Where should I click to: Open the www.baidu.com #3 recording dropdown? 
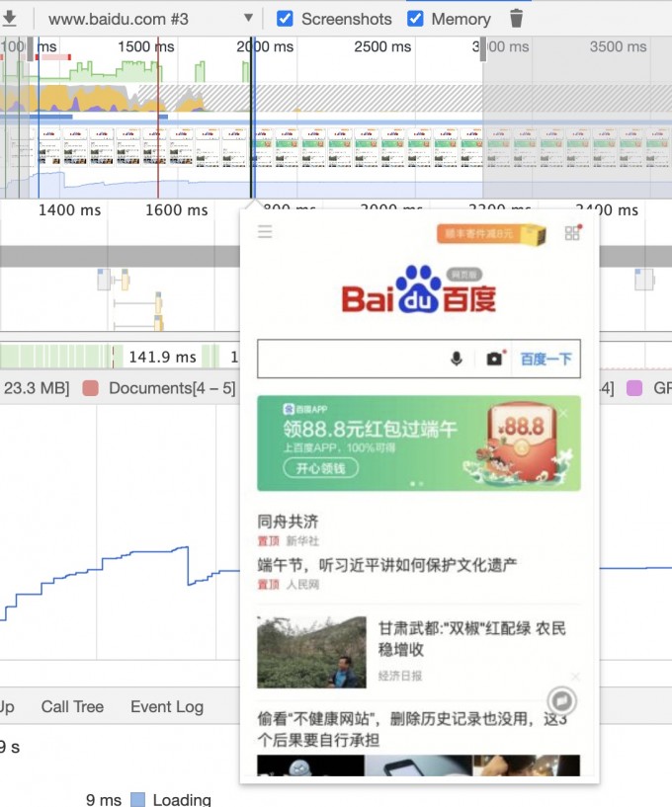(150, 19)
